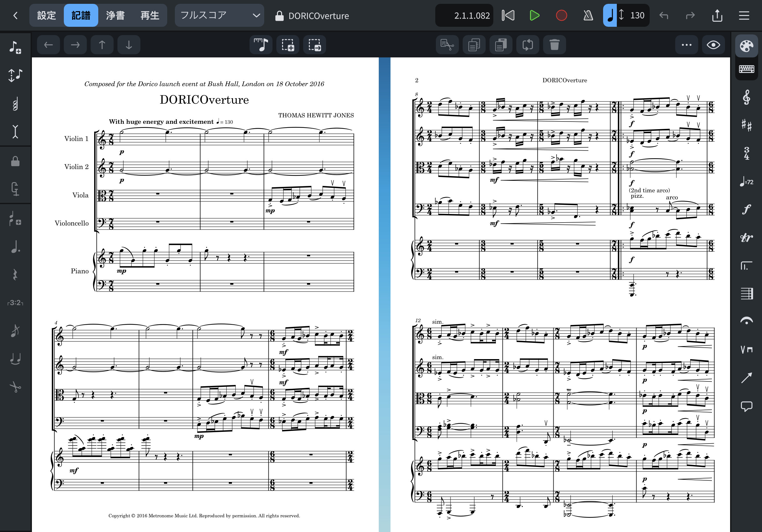This screenshot has height=532, width=762.
Task: Select the dotted note tool
Action: [15, 247]
